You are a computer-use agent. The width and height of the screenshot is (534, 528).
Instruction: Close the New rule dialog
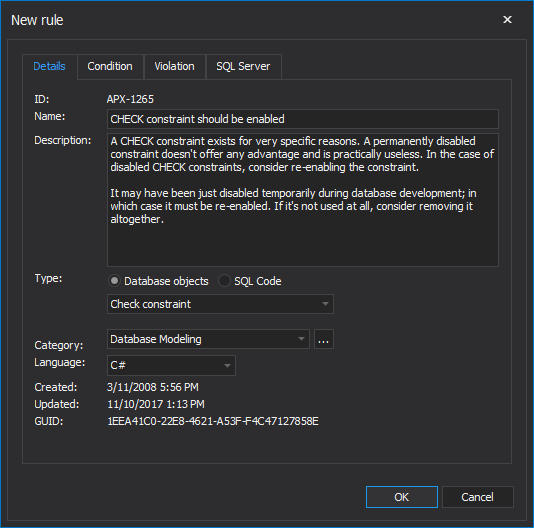tap(507, 20)
